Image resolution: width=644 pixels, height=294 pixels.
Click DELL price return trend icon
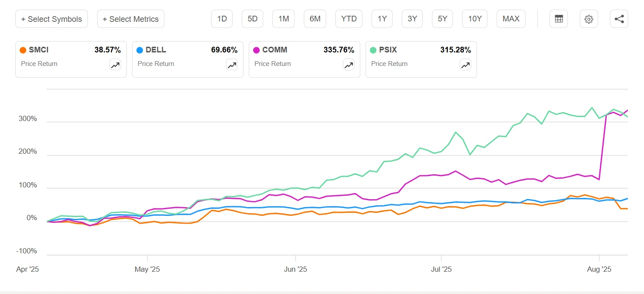(232, 65)
